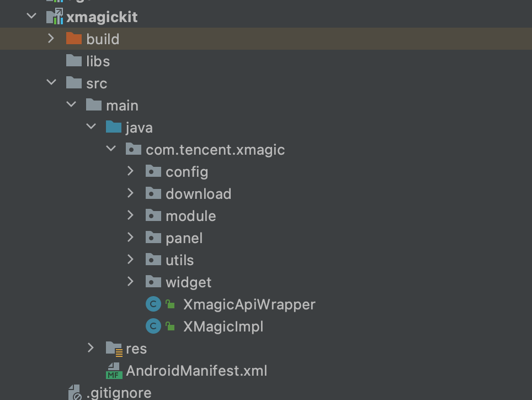Collapse the src folder
The width and height of the screenshot is (532, 400).
51,83
